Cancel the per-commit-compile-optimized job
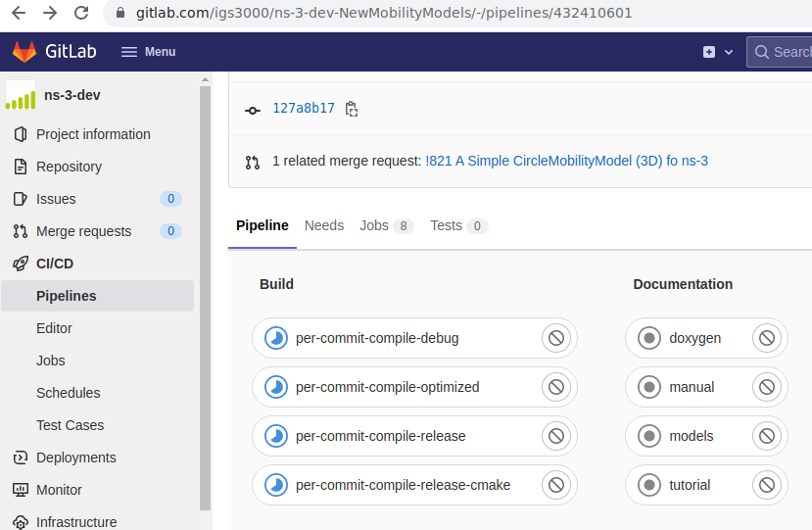 click(x=556, y=387)
